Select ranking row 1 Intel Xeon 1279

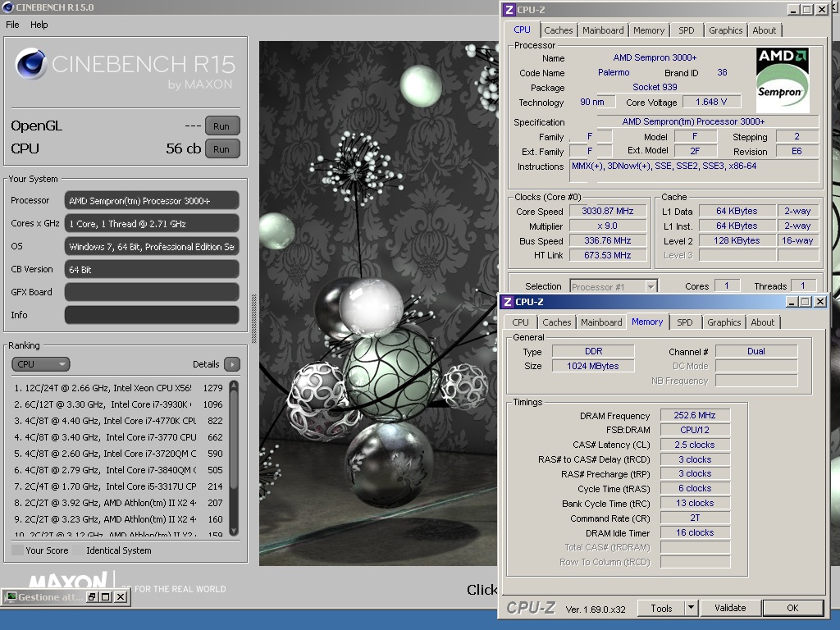click(x=118, y=388)
